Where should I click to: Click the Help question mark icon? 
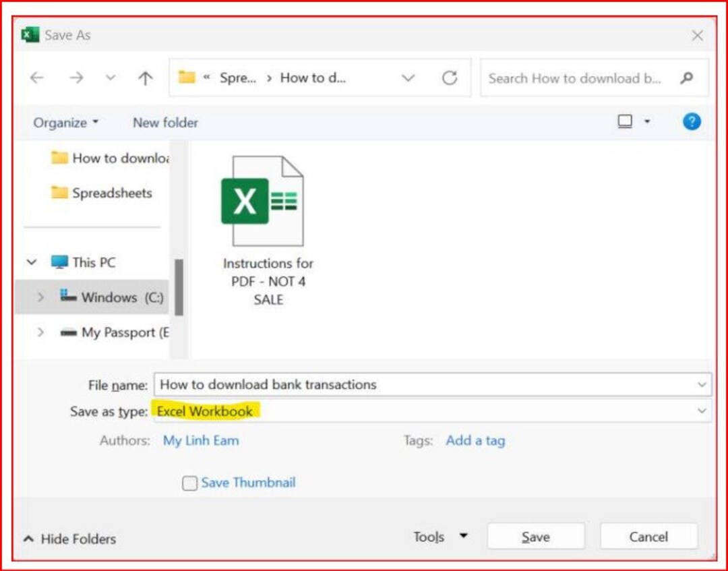[x=692, y=121]
